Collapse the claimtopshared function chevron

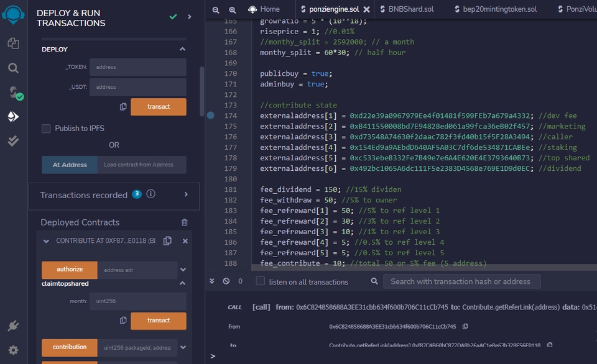pyautogui.click(x=182, y=283)
